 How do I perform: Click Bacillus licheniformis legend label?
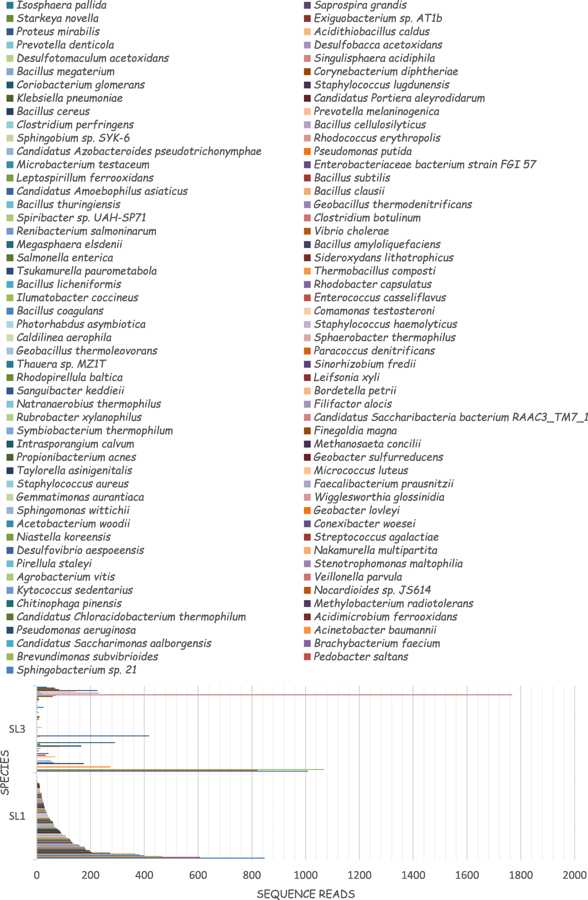[x=69, y=284]
